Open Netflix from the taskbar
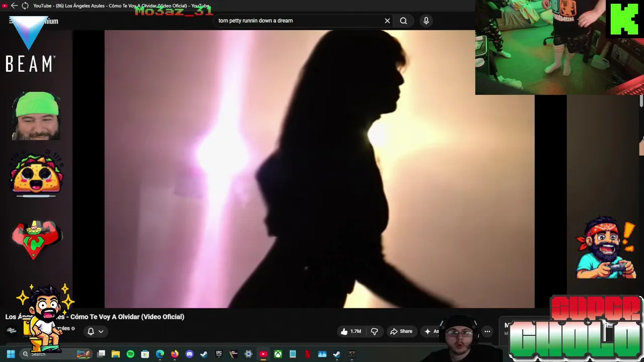The image size is (644, 362). [307, 354]
